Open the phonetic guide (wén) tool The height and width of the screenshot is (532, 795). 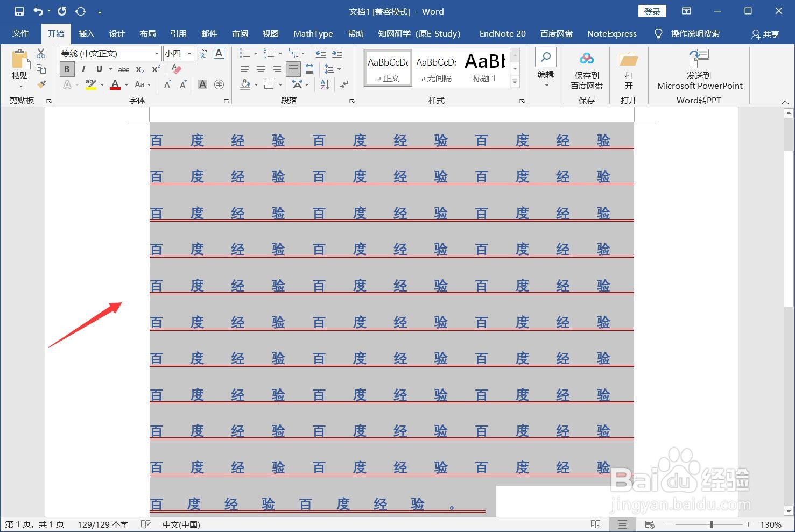pos(202,53)
